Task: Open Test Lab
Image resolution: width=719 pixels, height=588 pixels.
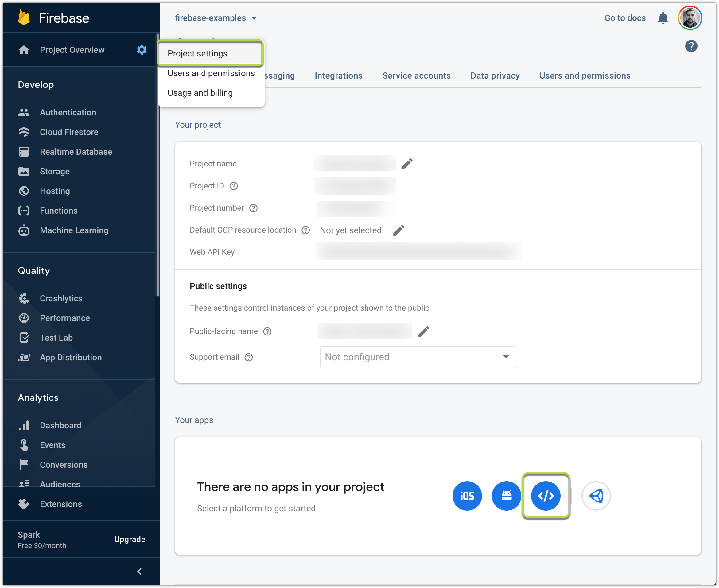Action: (56, 338)
